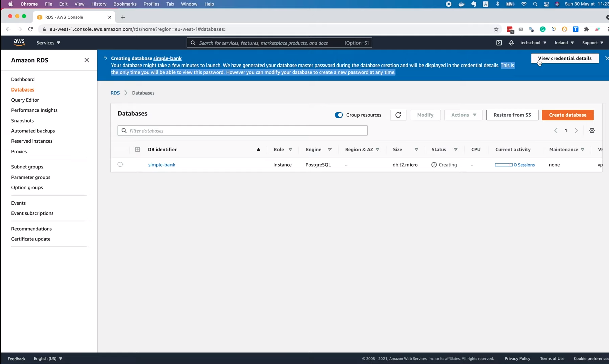Open Automated backups
The image size is (609, 364).
coord(33,131)
